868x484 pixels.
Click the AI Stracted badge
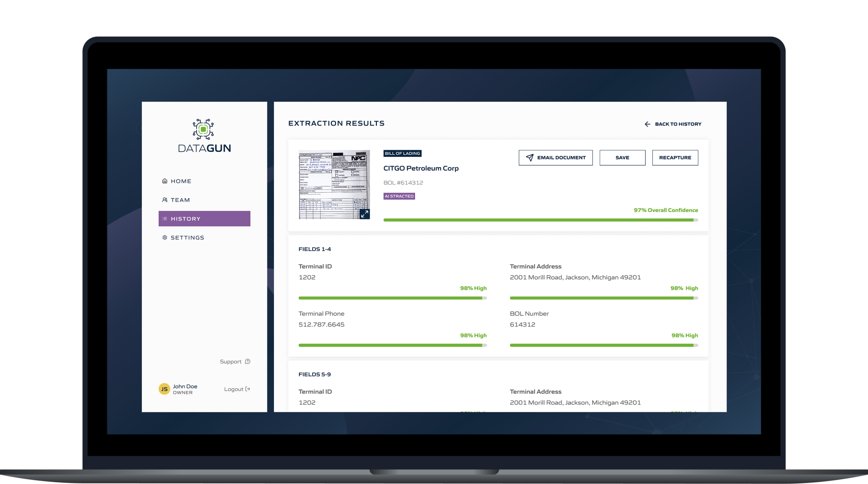coord(399,196)
